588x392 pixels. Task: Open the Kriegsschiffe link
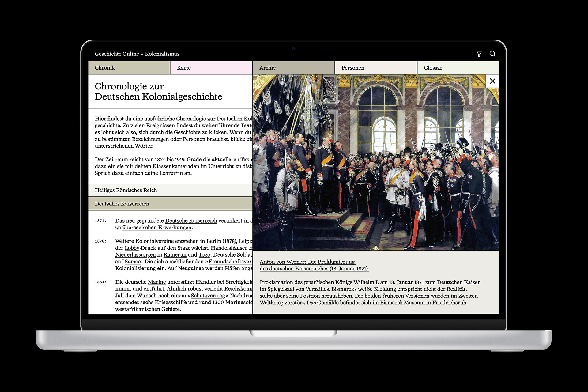click(x=171, y=302)
